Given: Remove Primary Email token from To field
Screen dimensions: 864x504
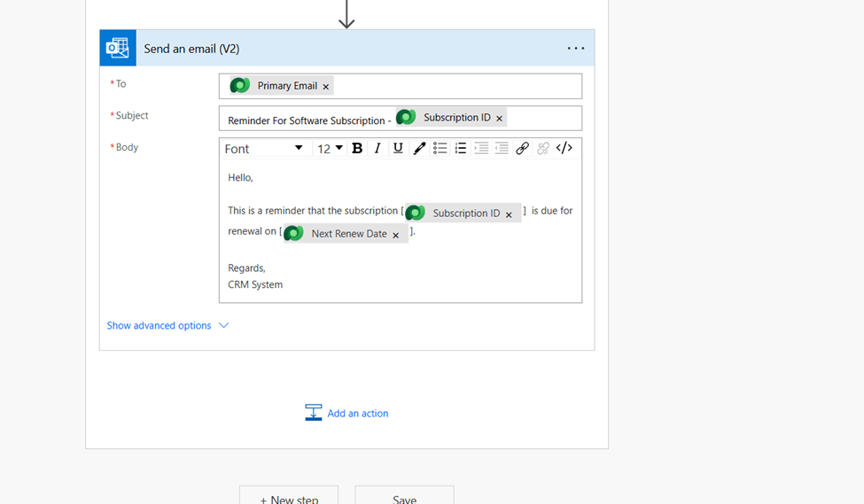Looking at the screenshot, I should pos(326,87).
